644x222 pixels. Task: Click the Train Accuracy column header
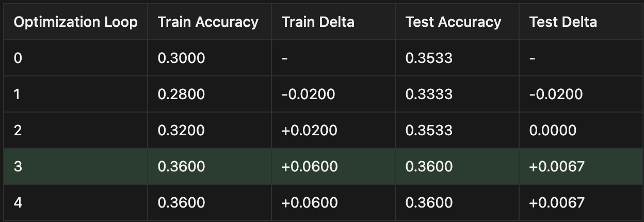208,22
